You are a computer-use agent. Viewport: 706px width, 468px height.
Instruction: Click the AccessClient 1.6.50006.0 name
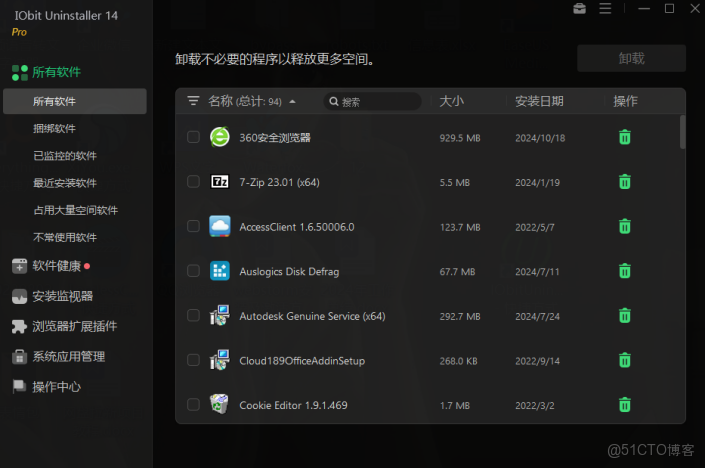click(297, 227)
